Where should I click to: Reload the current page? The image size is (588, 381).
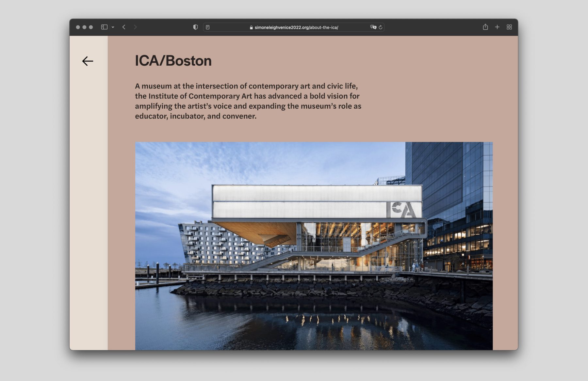pos(381,27)
